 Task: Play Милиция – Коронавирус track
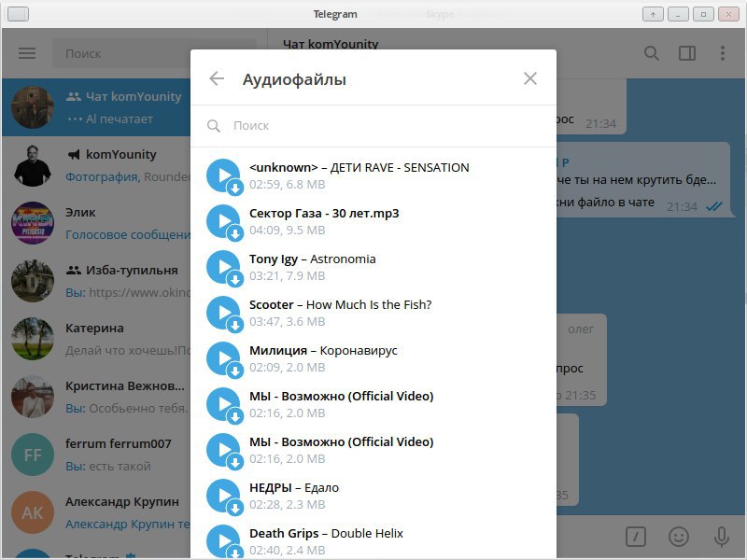[223, 358]
